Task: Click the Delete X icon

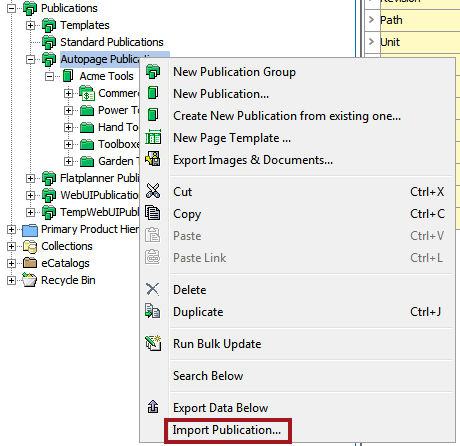Action: 153,289
